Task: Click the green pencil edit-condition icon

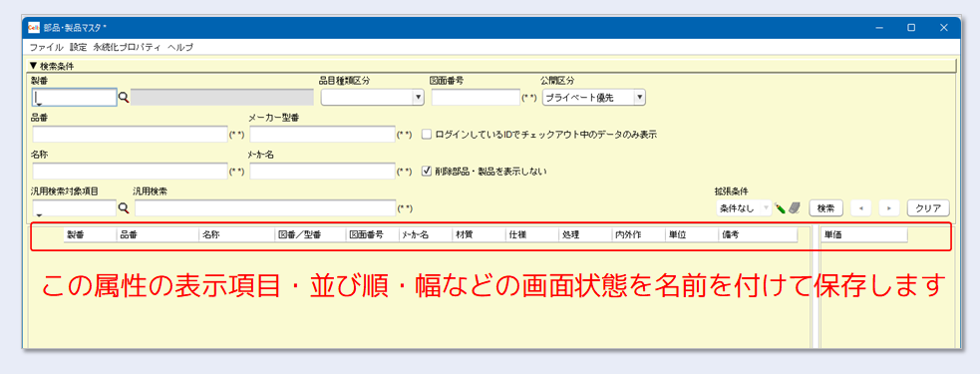Action: 780,207
